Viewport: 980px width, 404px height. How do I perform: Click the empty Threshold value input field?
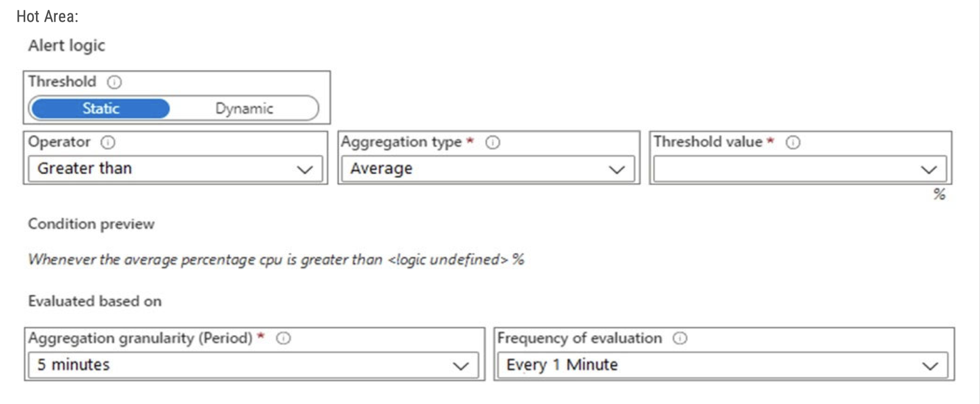785,169
